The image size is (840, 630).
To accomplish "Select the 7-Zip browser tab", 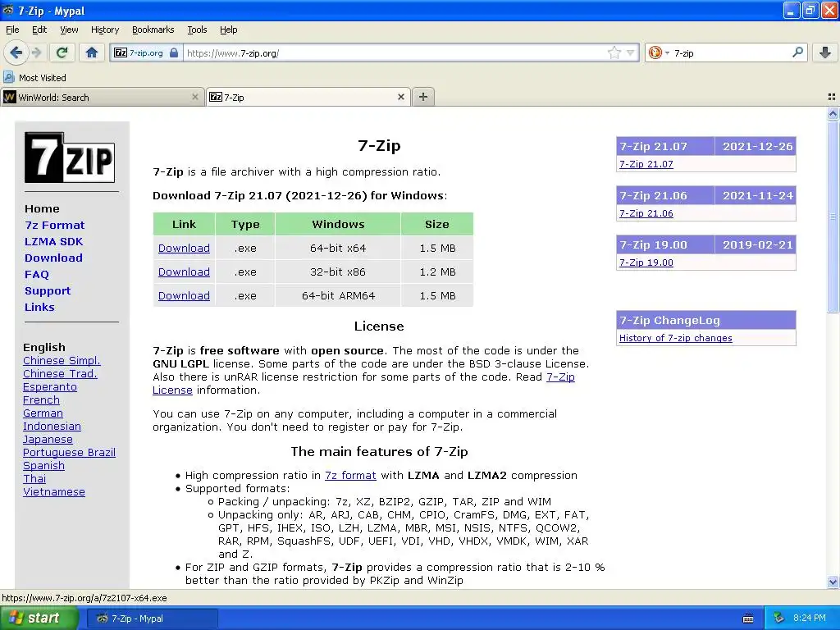I will coord(308,97).
